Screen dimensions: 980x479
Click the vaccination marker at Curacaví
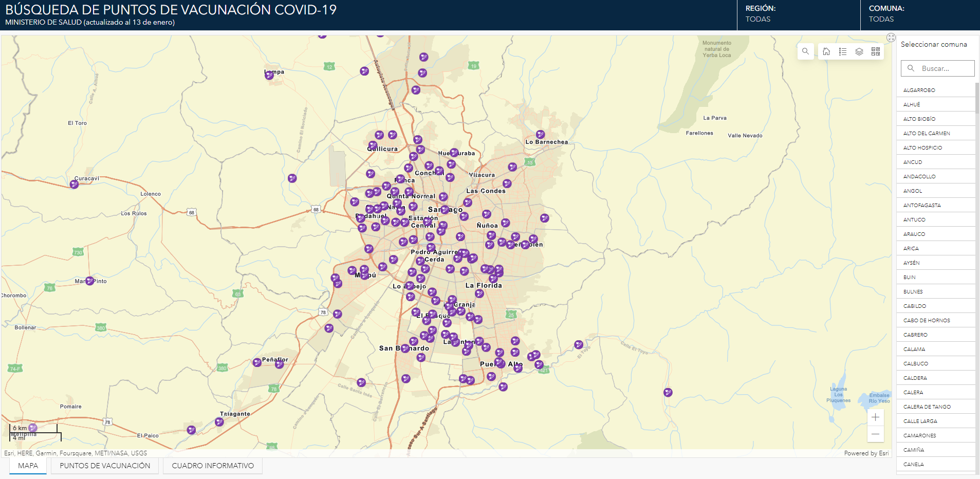click(x=74, y=184)
